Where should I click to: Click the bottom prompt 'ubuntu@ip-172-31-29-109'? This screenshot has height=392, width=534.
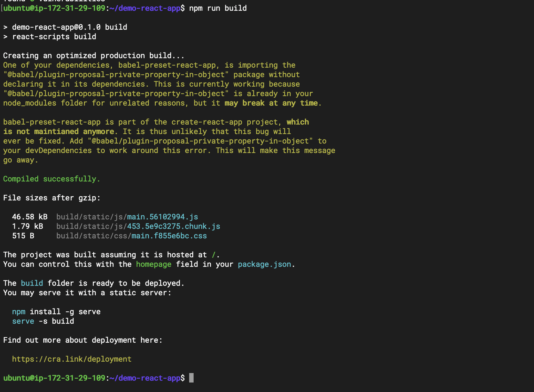pos(54,378)
